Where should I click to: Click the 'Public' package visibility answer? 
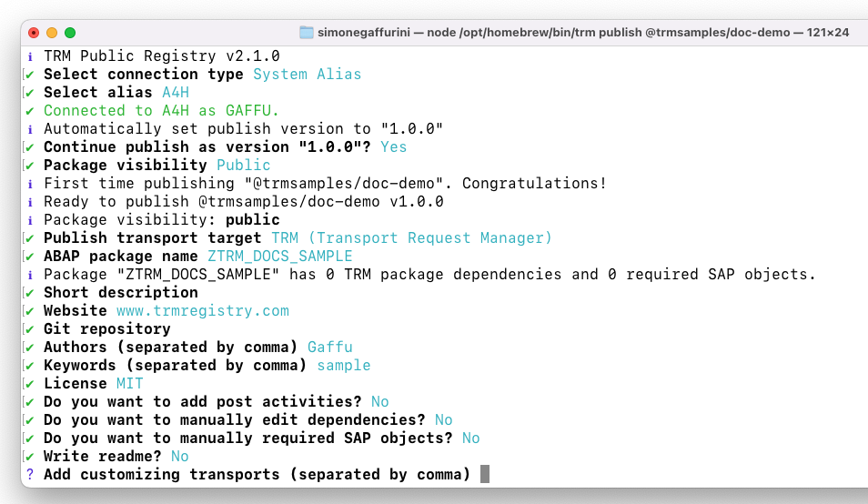[244, 166]
